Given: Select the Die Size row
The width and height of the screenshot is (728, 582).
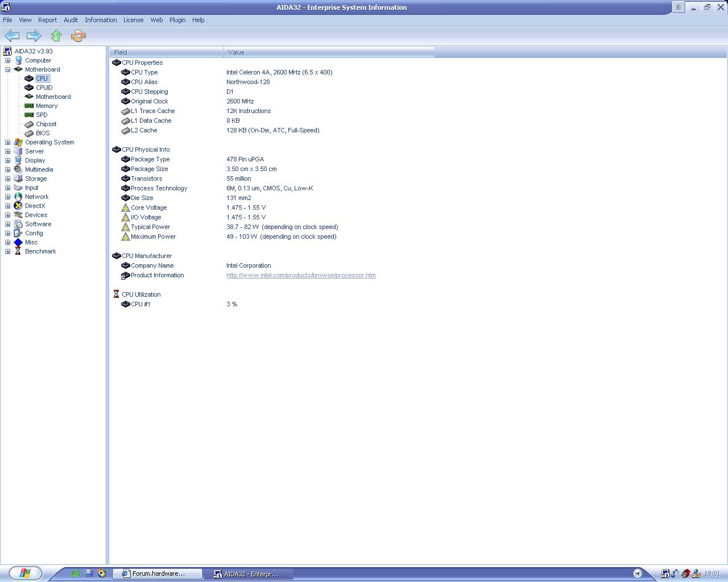Looking at the screenshot, I should [x=272, y=198].
